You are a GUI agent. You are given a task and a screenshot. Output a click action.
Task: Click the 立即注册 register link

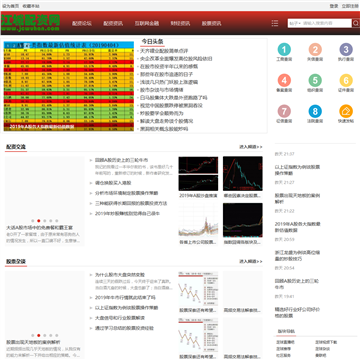(350, 6)
